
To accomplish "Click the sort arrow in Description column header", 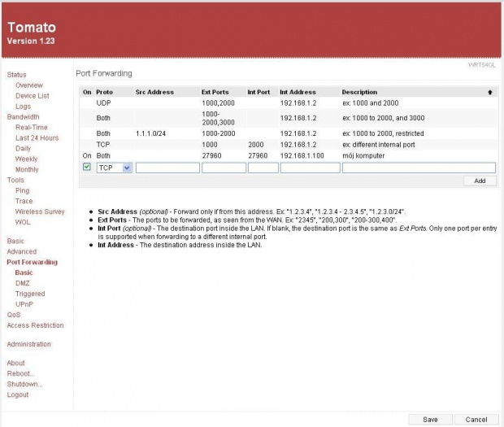I will (x=489, y=93).
